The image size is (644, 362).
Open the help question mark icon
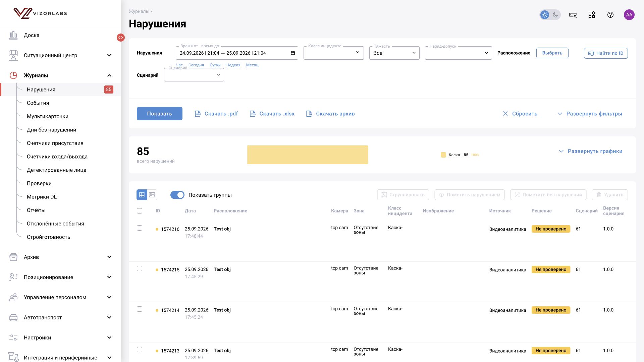[610, 15]
